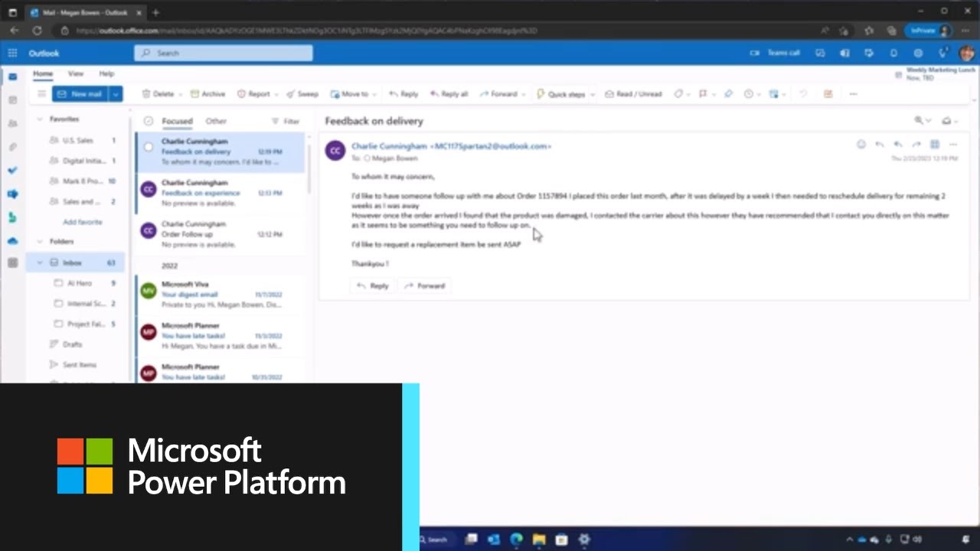Open the Calendar from the left rail
This screenshot has width=980, height=551.
click(x=12, y=100)
